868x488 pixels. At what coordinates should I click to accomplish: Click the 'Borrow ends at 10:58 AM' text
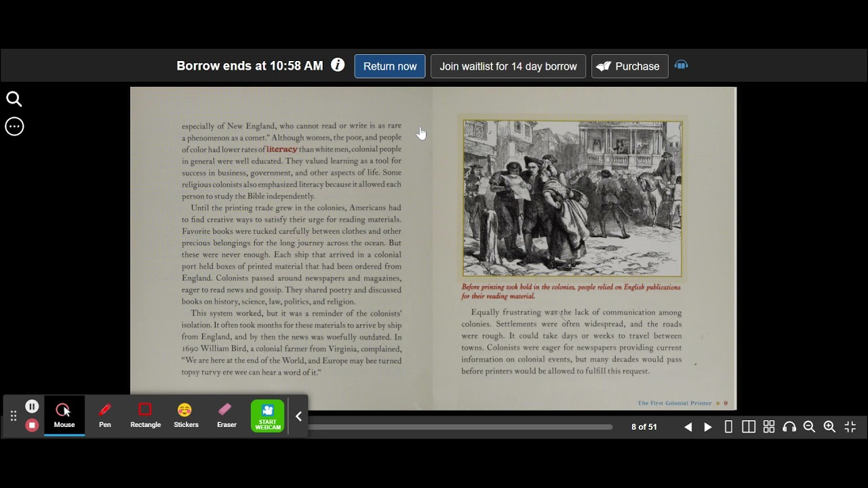(x=250, y=66)
